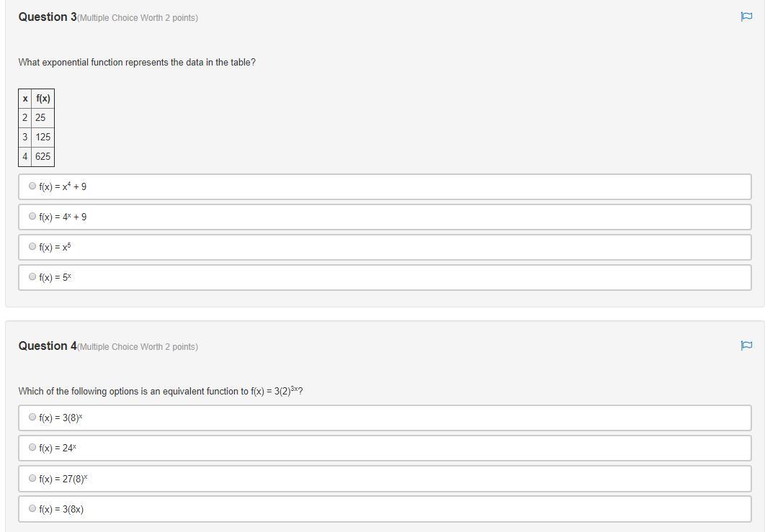Select the f(x) = 3(8x) radio button
765x532 pixels.
(x=32, y=508)
